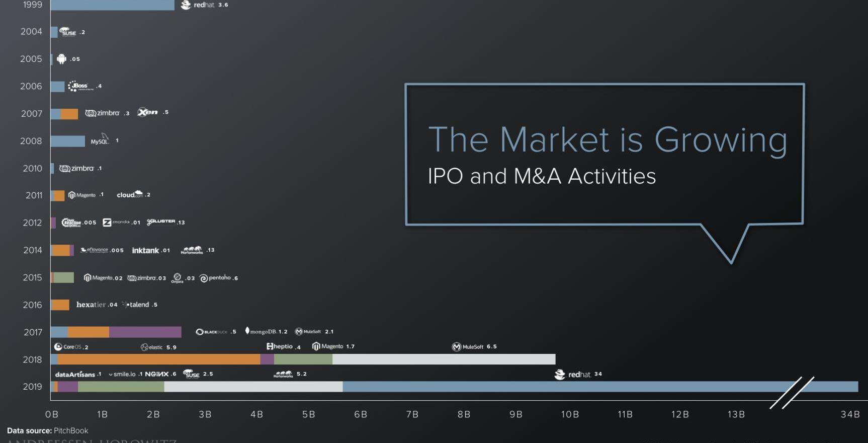Image resolution: width=868 pixels, height=443 pixels.
Task: Click the "The Market is Growing" title
Action: 607,139
